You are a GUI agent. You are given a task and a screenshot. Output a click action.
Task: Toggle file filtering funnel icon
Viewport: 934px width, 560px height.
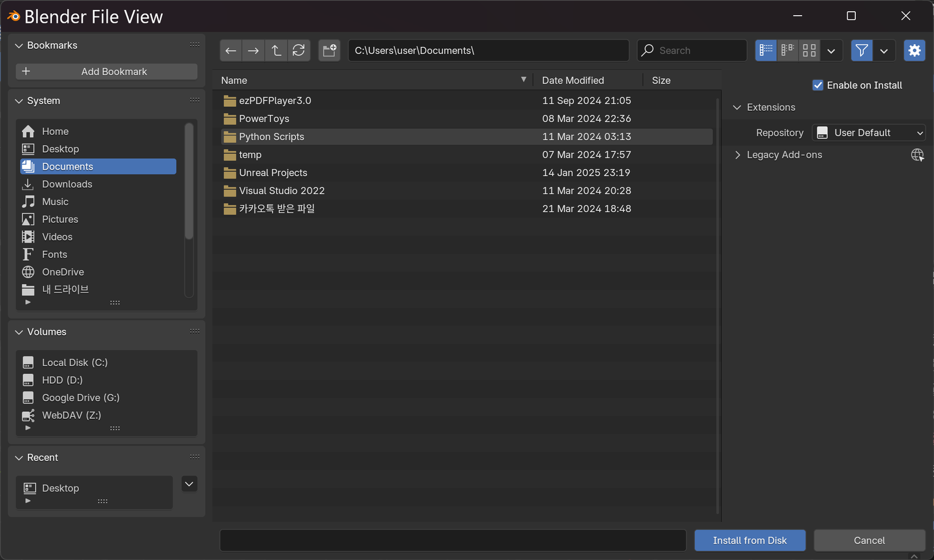click(862, 51)
